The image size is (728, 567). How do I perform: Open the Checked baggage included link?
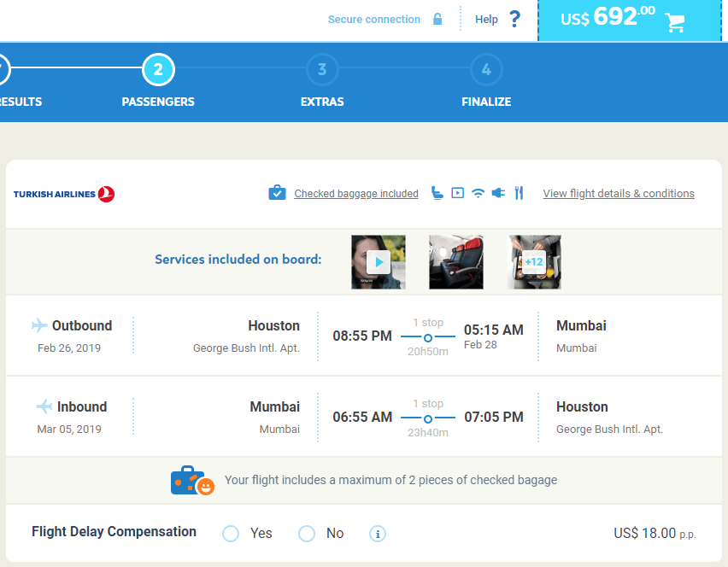(355, 193)
